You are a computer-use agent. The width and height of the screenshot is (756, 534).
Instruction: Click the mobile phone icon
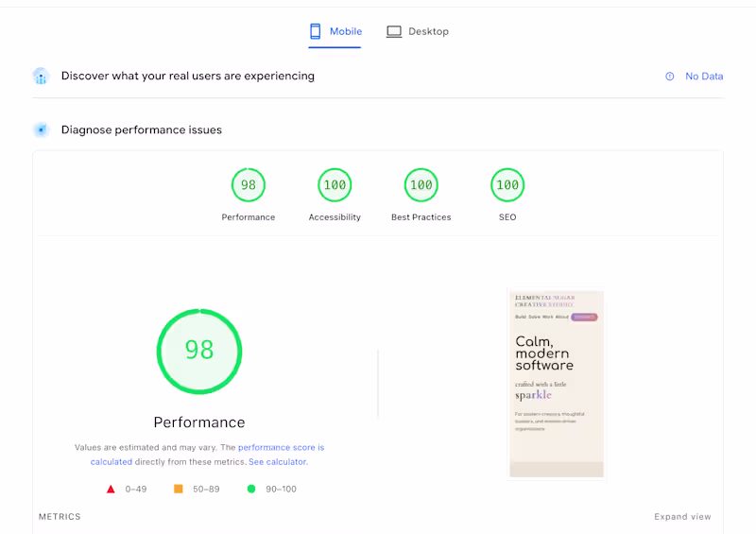(315, 31)
